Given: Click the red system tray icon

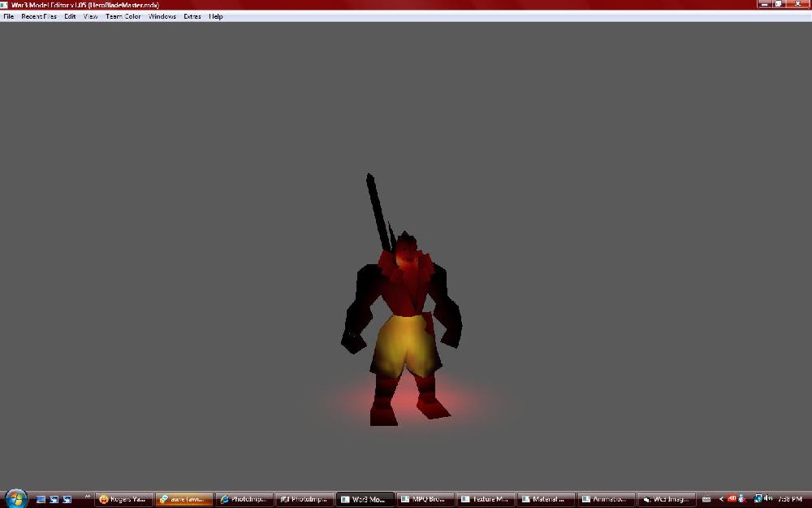Looking at the screenshot, I should pyautogui.click(x=732, y=499).
